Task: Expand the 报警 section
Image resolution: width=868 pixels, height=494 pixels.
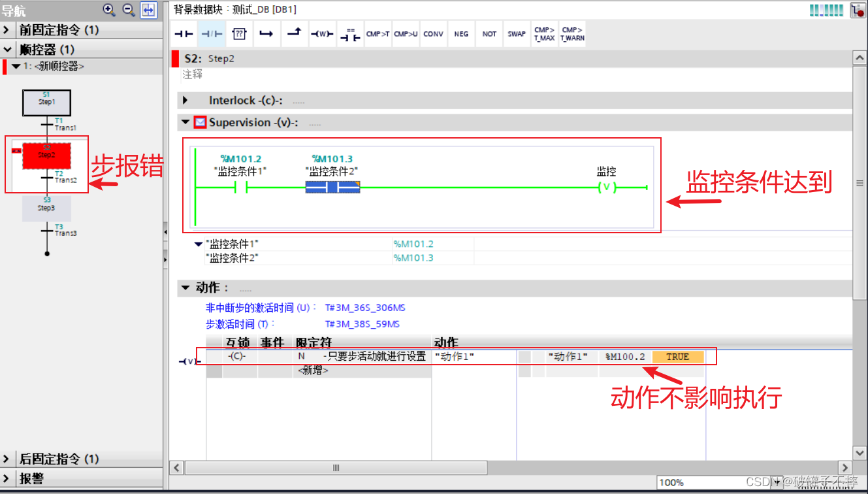Action: pos(6,478)
